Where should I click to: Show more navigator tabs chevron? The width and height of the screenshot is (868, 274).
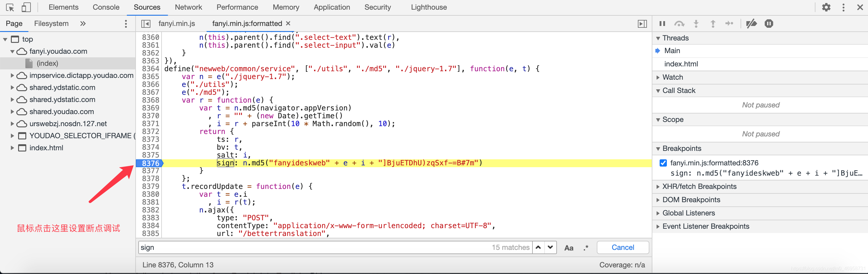(83, 24)
